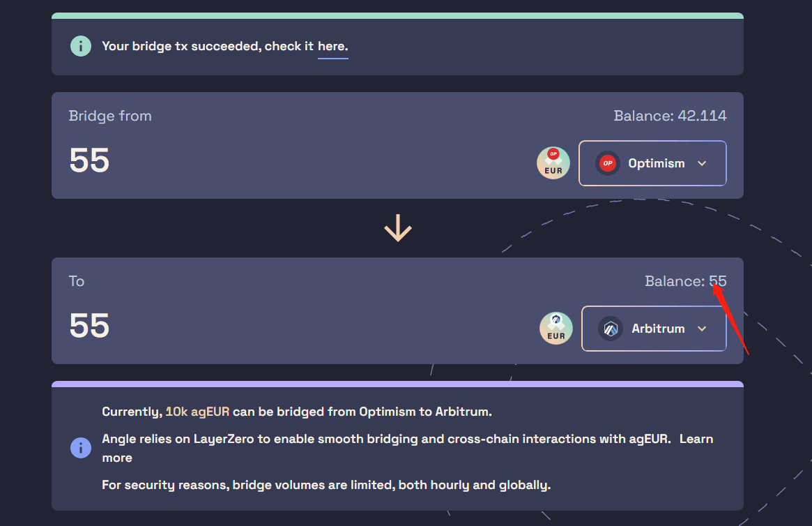Click the source Balance: 42.114 text

tap(670, 116)
